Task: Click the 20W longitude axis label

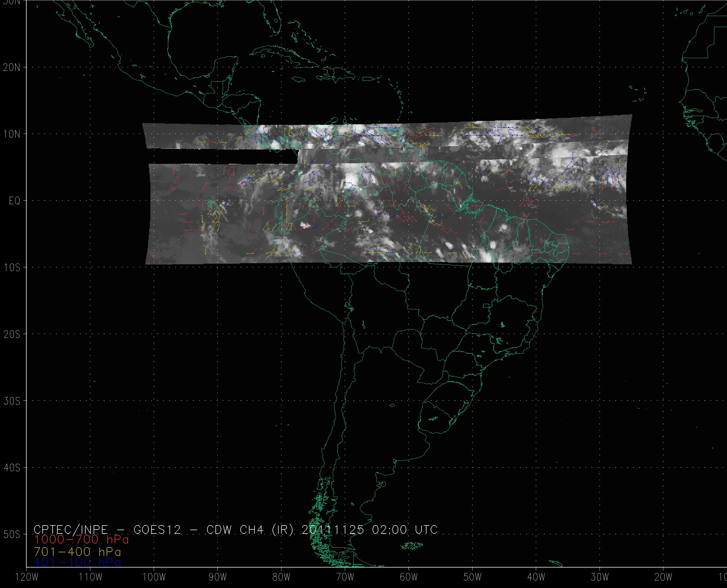Action: [663, 577]
